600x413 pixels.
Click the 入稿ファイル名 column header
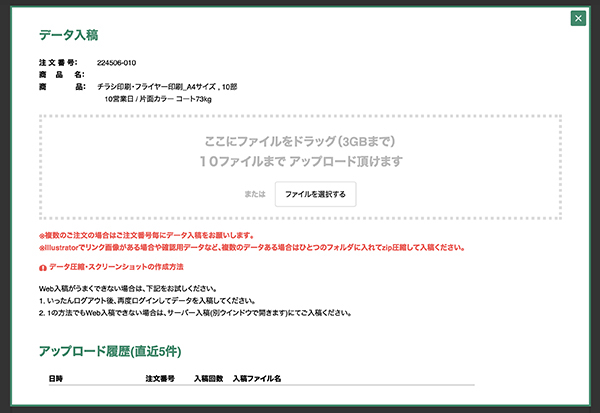[258, 379]
